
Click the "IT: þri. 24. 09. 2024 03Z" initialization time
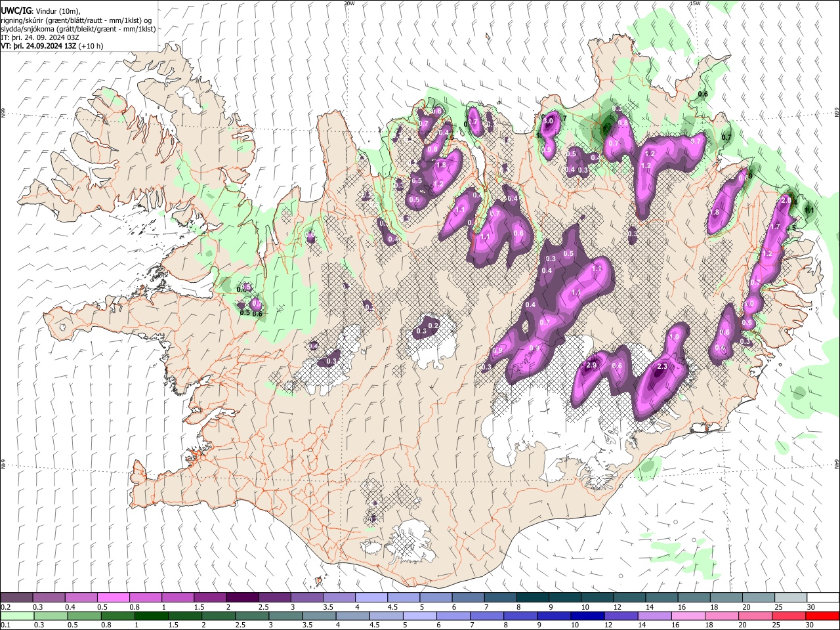tap(41, 37)
